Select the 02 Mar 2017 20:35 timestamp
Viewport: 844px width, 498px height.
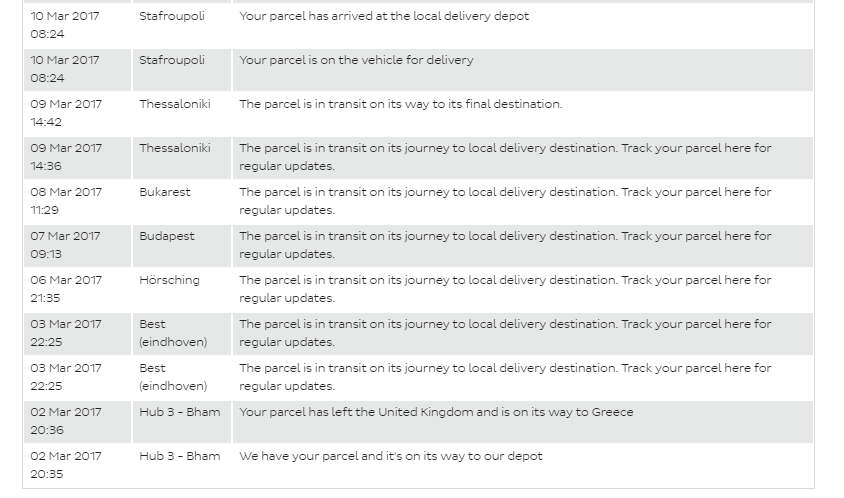[x=66, y=465]
